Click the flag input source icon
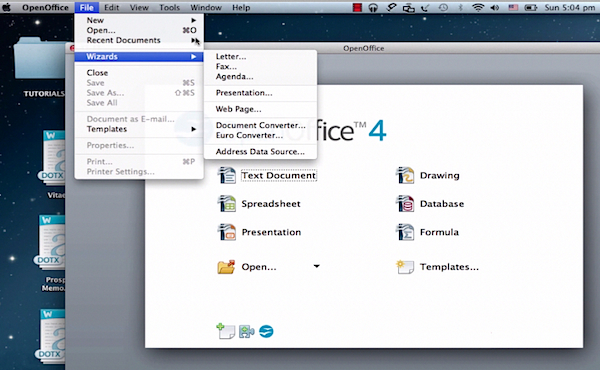This screenshot has height=370, width=600. (x=513, y=8)
